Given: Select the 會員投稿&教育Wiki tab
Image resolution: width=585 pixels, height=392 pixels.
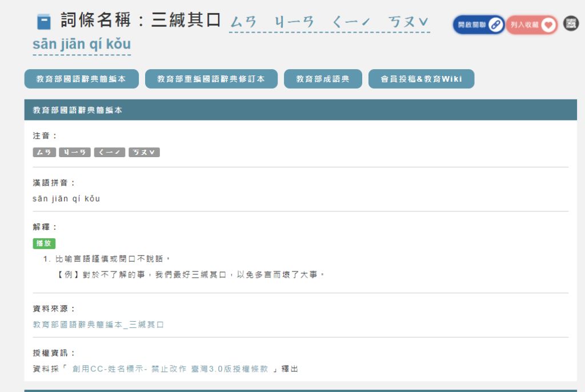Looking at the screenshot, I should pyautogui.click(x=421, y=79).
